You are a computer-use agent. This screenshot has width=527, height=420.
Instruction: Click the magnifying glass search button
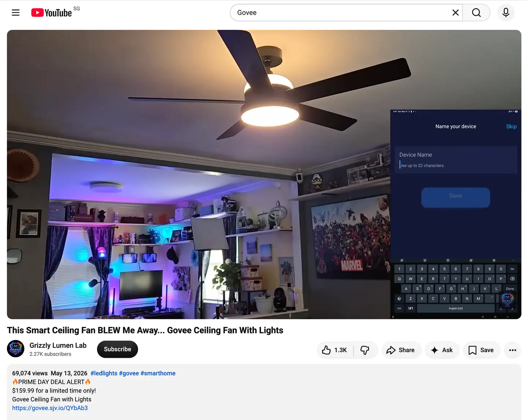pos(476,13)
